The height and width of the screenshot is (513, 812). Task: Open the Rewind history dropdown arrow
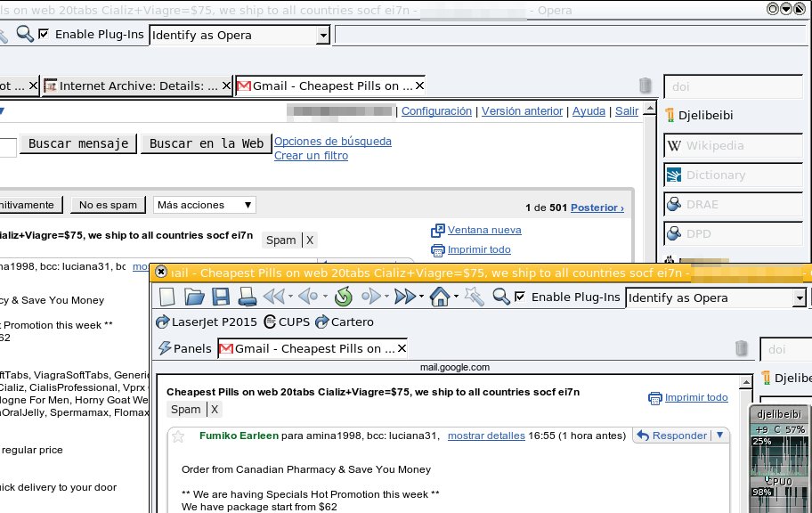[x=290, y=297]
